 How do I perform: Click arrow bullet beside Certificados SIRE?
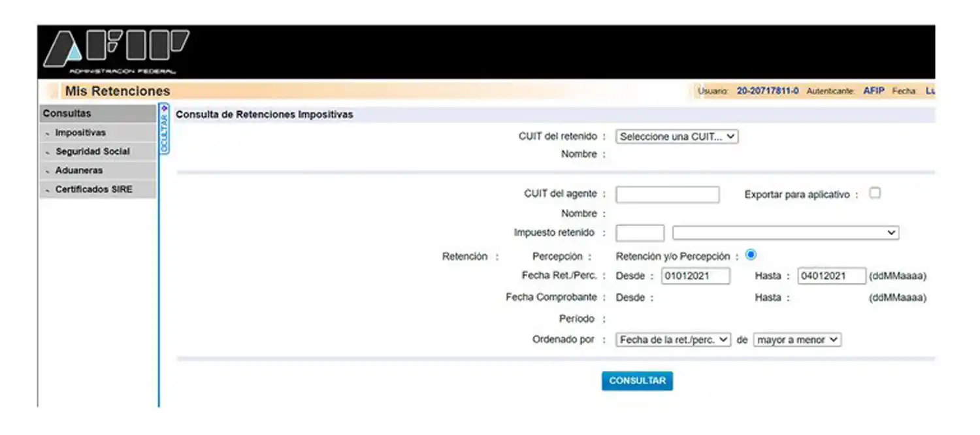pyautogui.click(x=48, y=190)
